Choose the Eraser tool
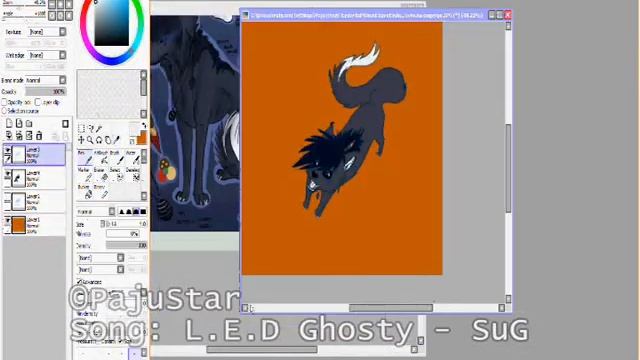This screenshot has height=360, width=640. coord(102,175)
